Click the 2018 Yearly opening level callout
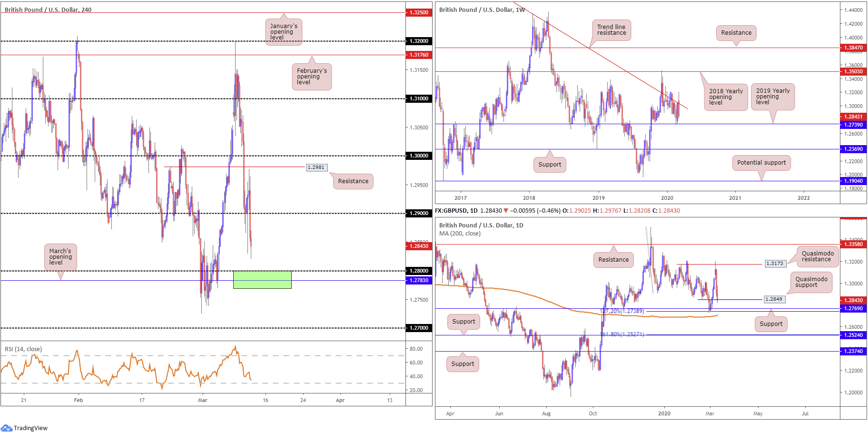Viewport: 868px width, 432px height. pyautogui.click(x=726, y=97)
